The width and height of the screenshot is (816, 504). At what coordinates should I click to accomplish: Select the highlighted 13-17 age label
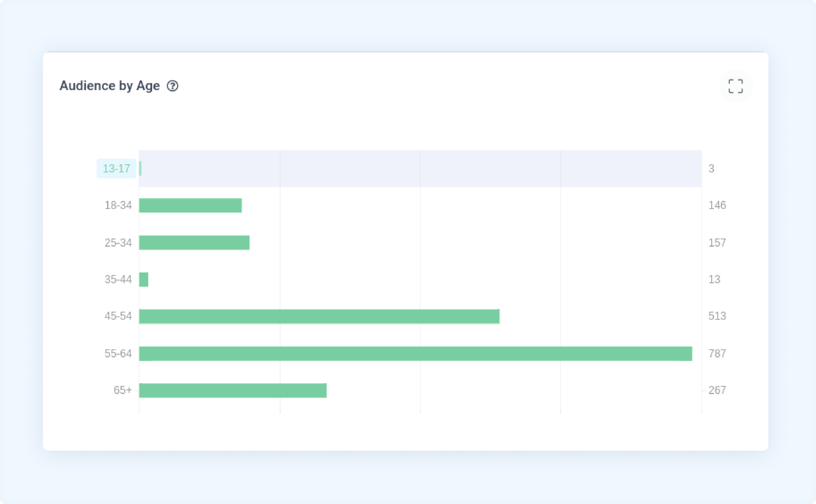[116, 169]
